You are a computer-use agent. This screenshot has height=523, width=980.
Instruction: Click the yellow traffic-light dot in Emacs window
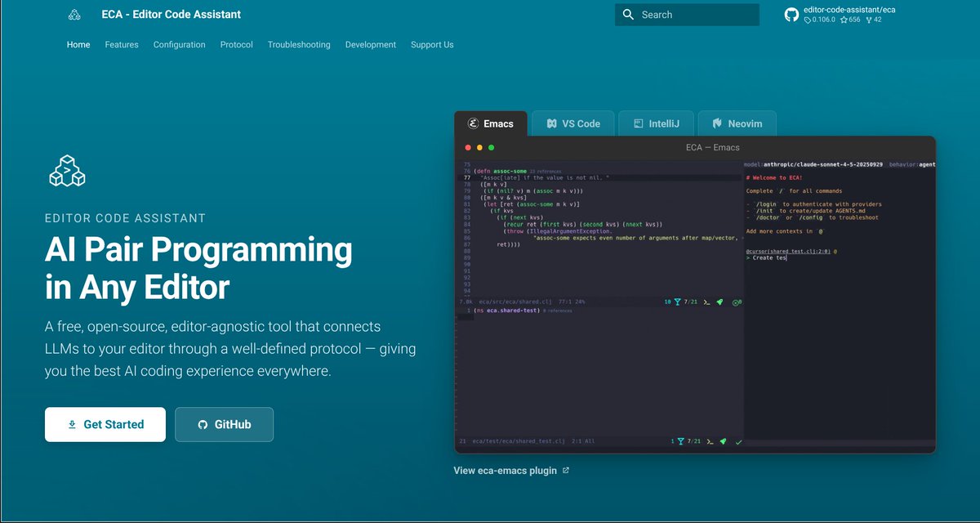[x=479, y=148]
